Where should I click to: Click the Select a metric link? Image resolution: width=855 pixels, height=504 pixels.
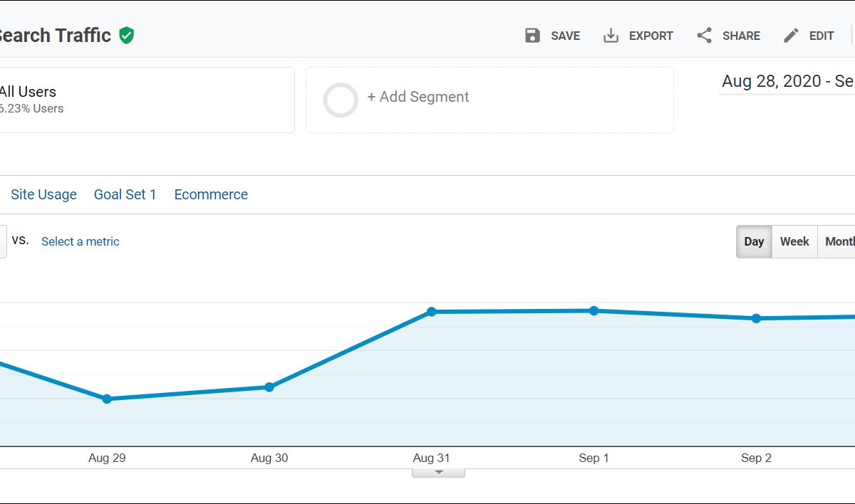[81, 241]
